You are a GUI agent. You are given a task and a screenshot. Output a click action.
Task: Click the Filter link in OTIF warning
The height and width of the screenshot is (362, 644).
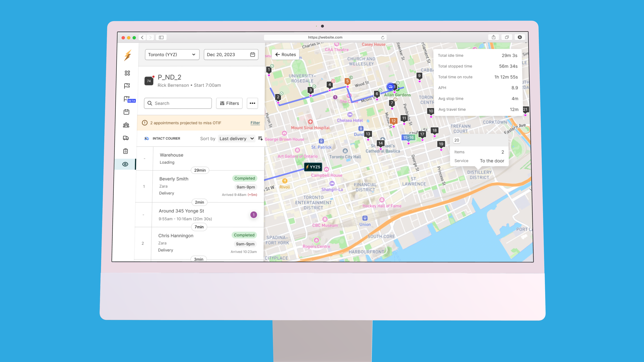coord(255,123)
